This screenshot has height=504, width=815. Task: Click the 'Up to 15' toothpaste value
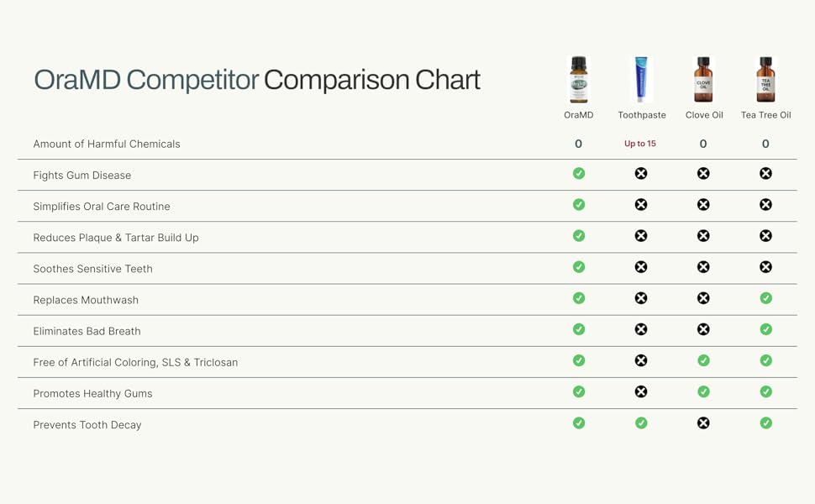pyautogui.click(x=640, y=144)
